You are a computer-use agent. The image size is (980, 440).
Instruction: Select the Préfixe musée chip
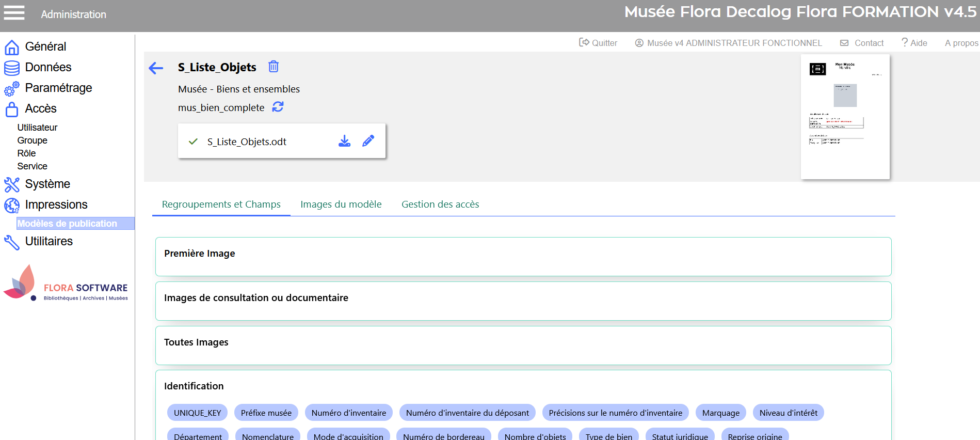[266, 413]
